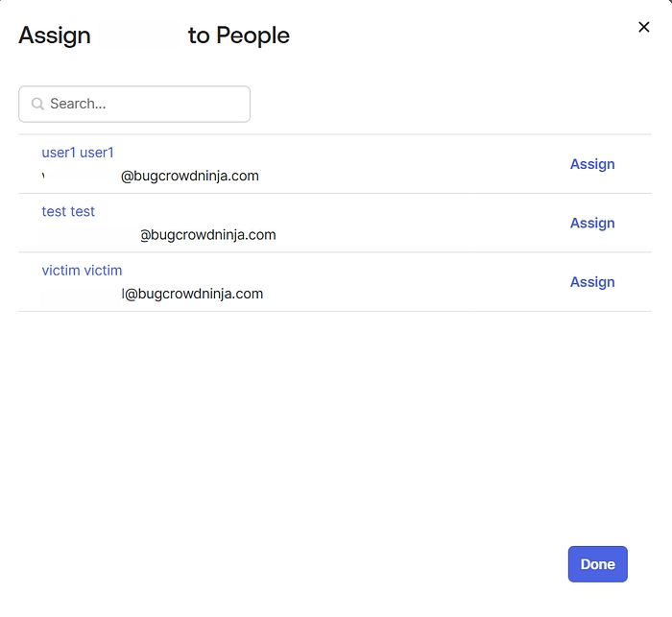Viewport: 672px width, 617px height.
Task: Open the user1 user1 profile link
Action: point(78,153)
